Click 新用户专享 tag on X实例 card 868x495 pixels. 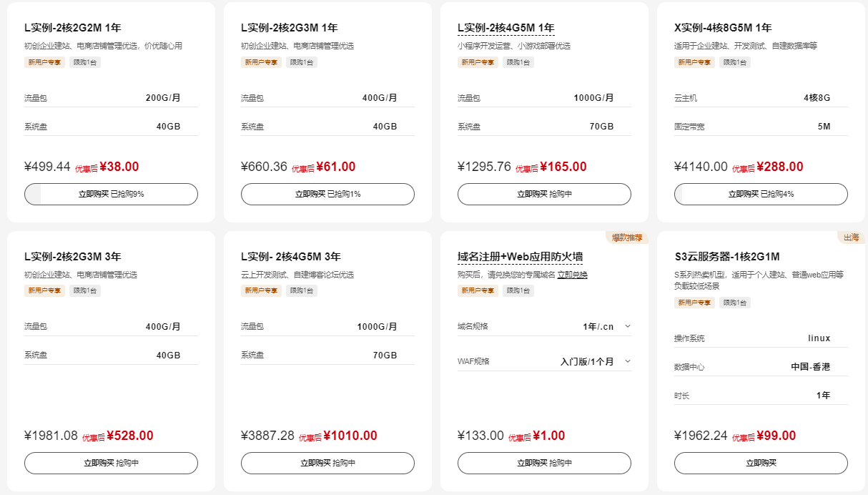(x=693, y=62)
